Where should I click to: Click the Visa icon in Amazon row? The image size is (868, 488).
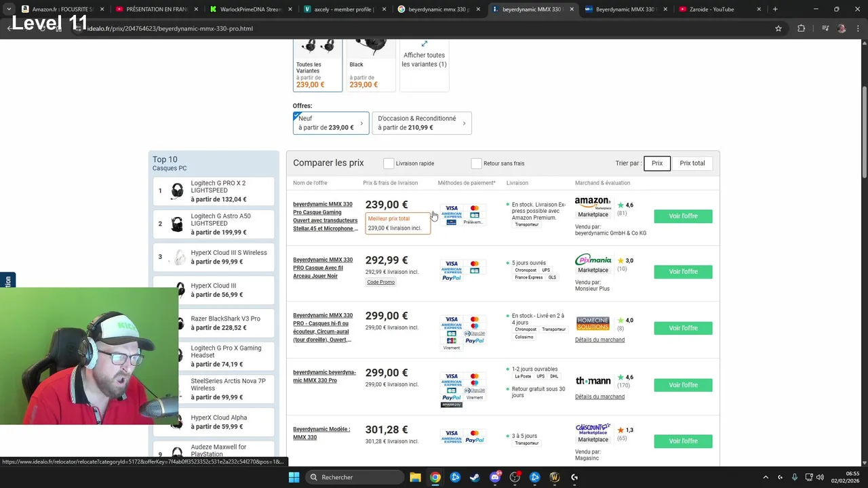point(452,208)
